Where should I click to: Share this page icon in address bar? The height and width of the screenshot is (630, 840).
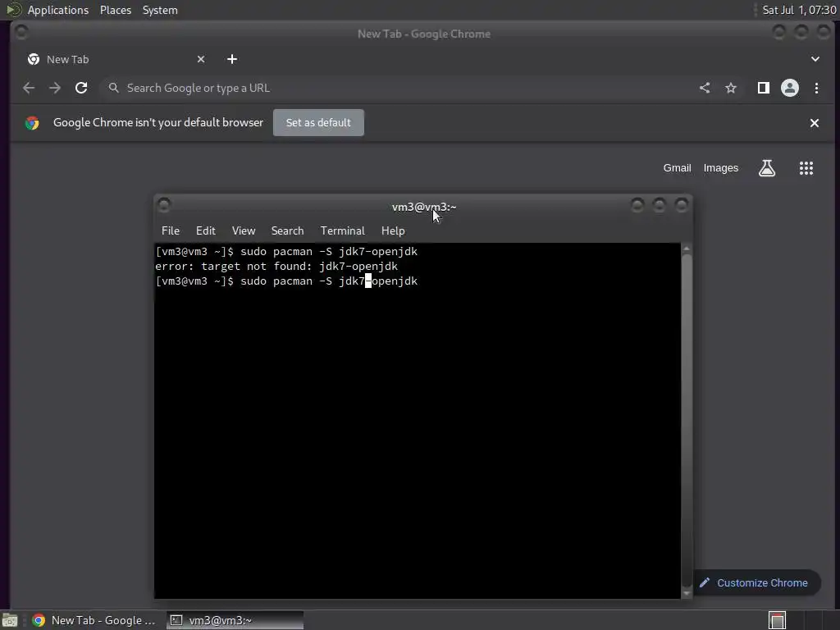(x=705, y=88)
